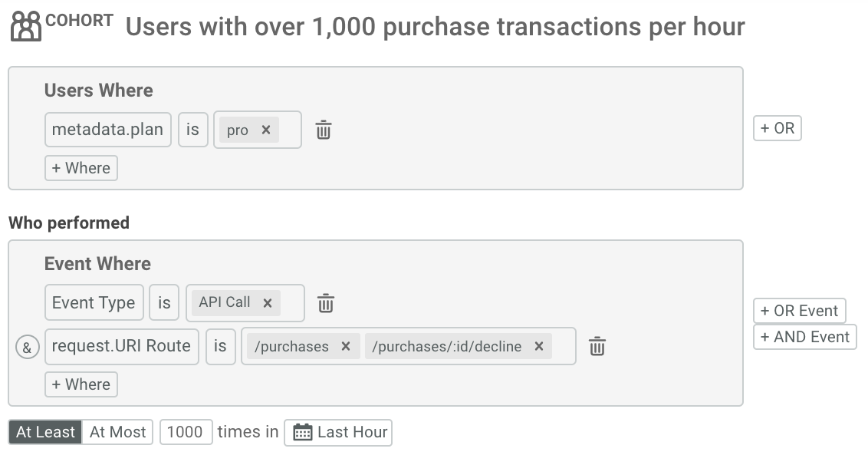This screenshot has width=868, height=465.
Task: Click the '+ OR Event' button
Action: click(799, 311)
